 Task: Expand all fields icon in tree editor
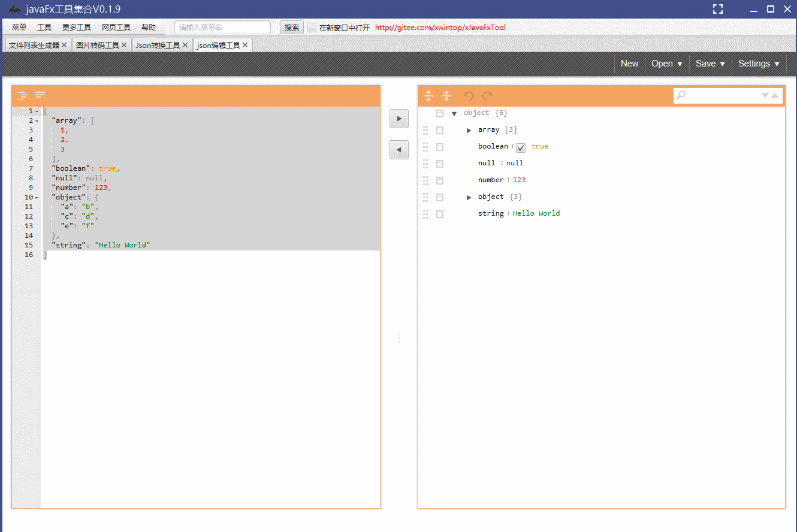(x=428, y=95)
